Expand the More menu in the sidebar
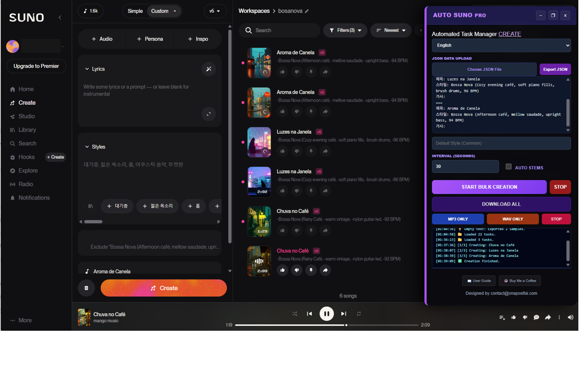This screenshot has width=588, height=368. click(x=21, y=320)
